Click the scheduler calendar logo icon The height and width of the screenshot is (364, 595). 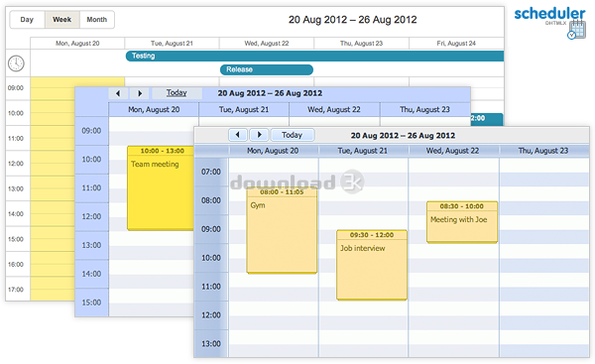577,30
